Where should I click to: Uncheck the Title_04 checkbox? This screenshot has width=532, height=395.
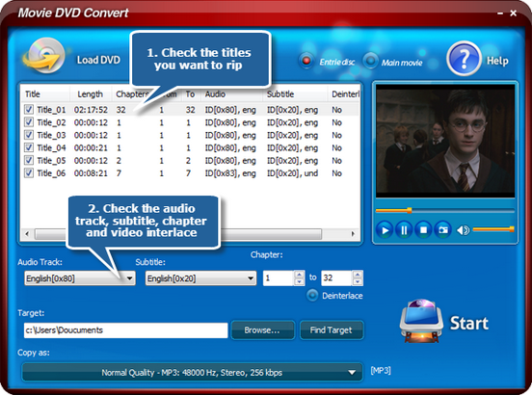pos(29,147)
